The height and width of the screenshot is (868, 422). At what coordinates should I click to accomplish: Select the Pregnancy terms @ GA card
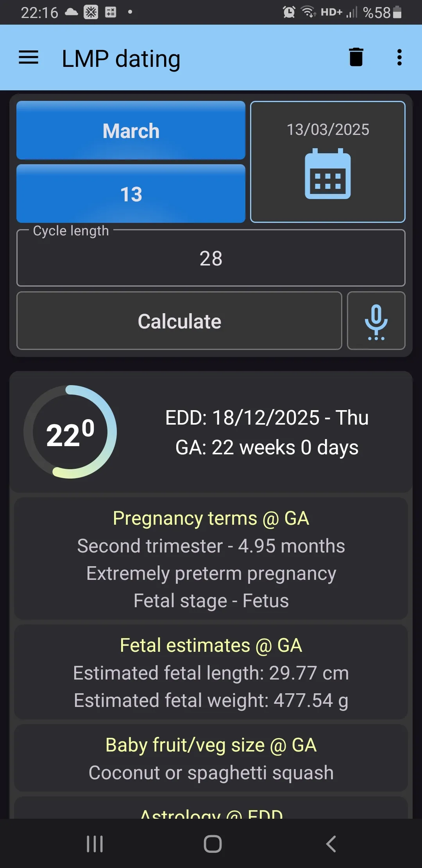tap(211, 559)
